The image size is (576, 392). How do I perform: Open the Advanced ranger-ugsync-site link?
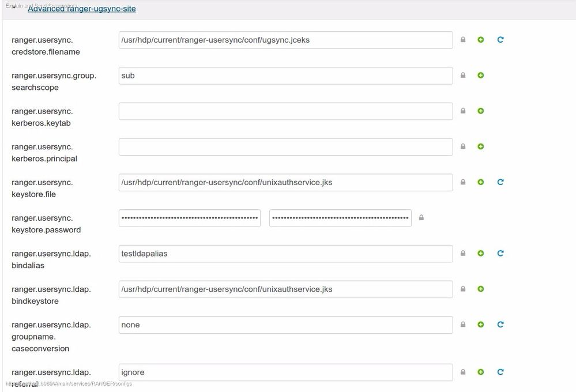click(x=82, y=9)
